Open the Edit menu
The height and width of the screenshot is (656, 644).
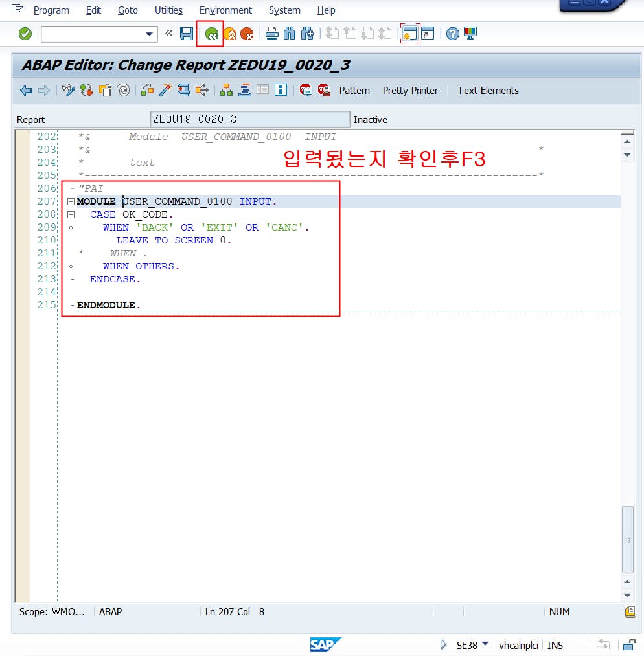click(93, 10)
